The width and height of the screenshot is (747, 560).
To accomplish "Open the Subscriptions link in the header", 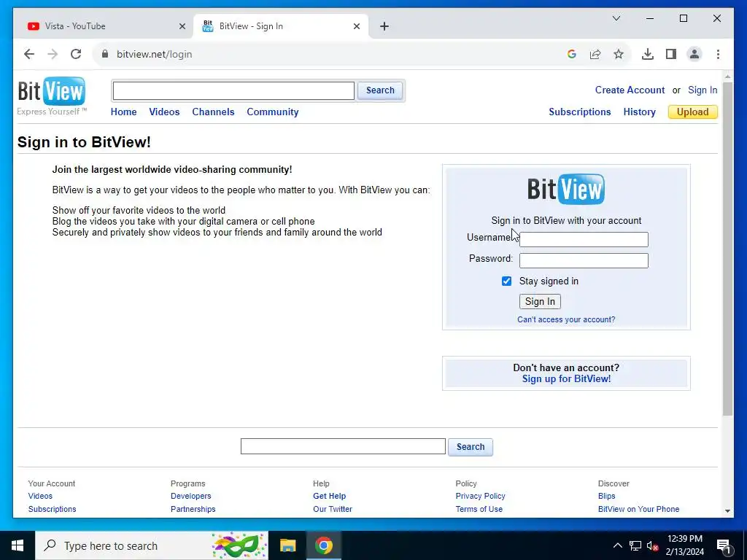I will (x=580, y=112).
